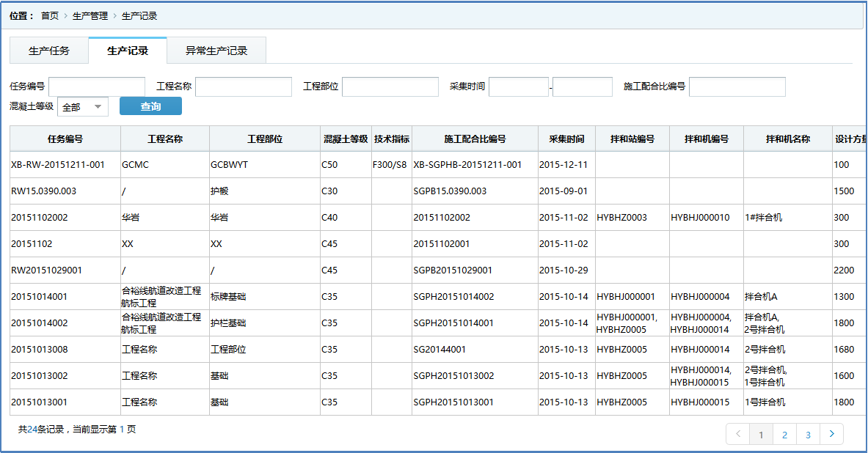Click the previous page arrow in pagination

pyautogui.click(x=737, y=434)
